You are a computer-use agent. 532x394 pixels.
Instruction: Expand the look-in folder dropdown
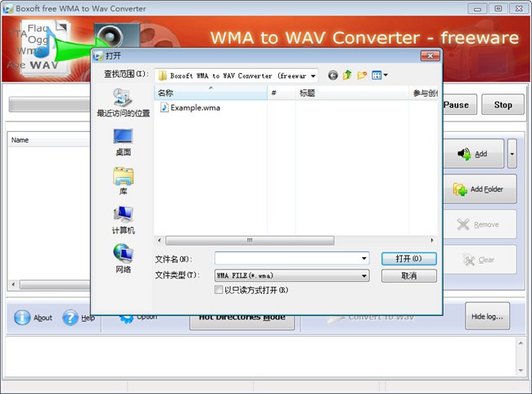click(313, 75)
